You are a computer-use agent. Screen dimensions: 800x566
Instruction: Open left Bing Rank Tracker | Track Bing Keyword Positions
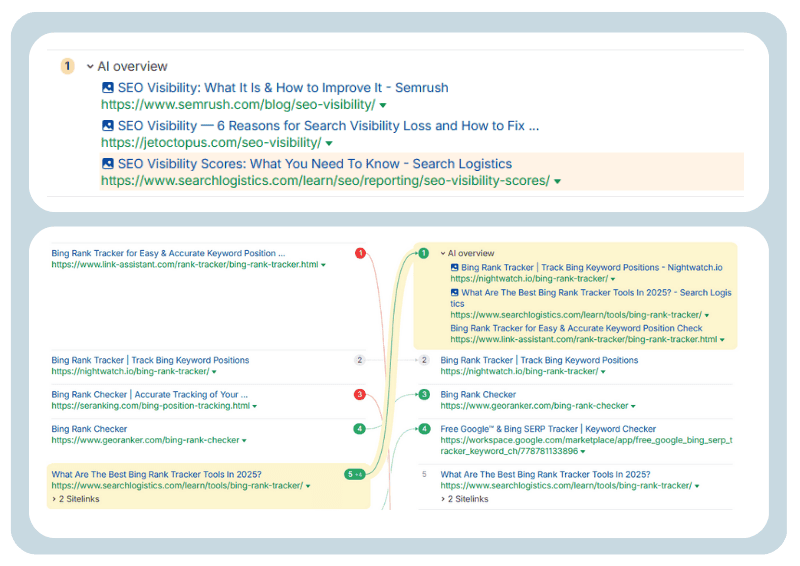(x=150, y=360)
